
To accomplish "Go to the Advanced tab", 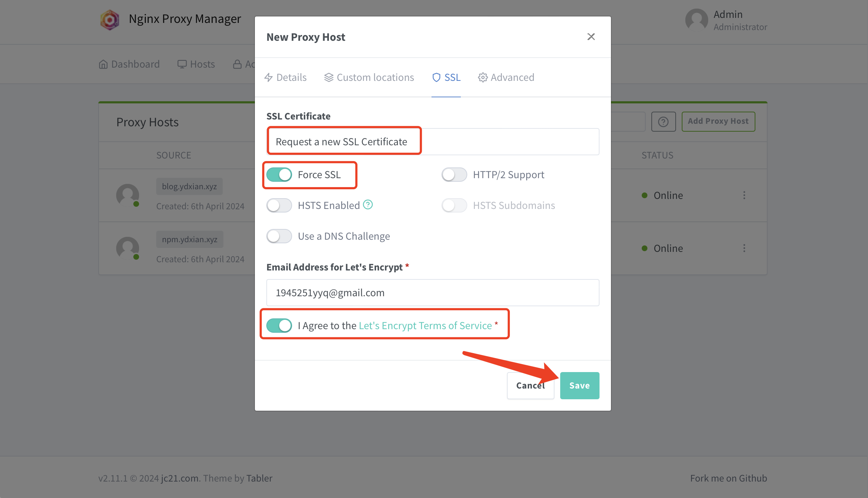I will pyautogui.click(x=506, y=77).
